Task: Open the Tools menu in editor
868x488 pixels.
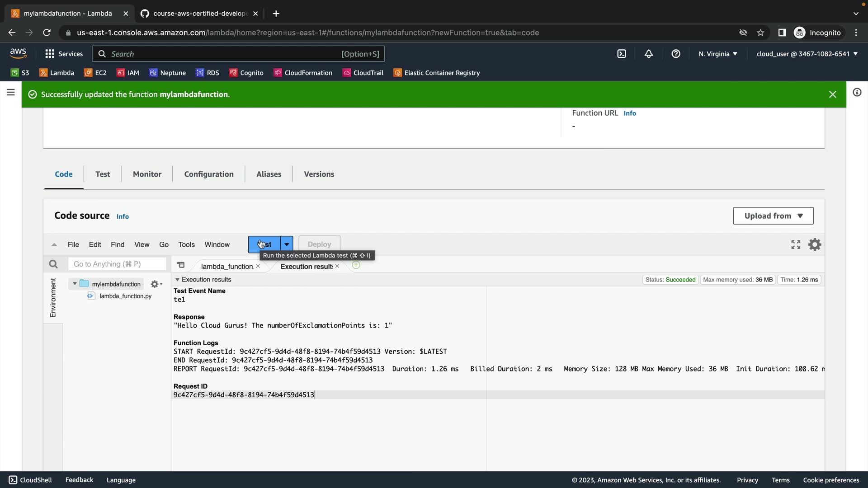Action: click(x=186, y=244)
